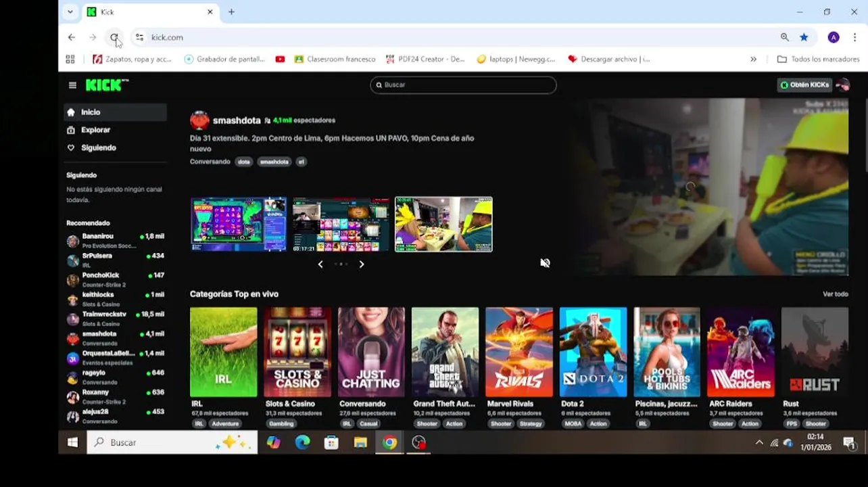Click Obtén KICKs button

tap(804, 85)
